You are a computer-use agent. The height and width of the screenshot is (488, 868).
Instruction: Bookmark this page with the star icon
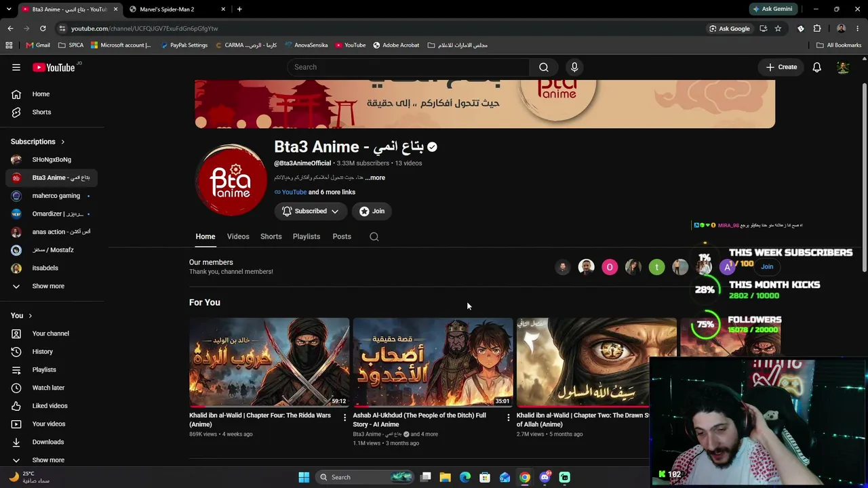tap(778, 28)
